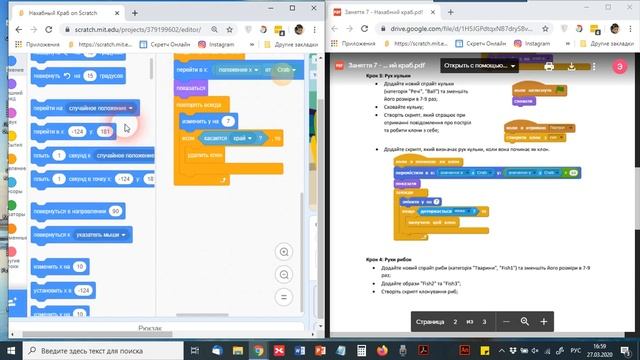Go back in the Scratch browser window

(x=19, y=29)
